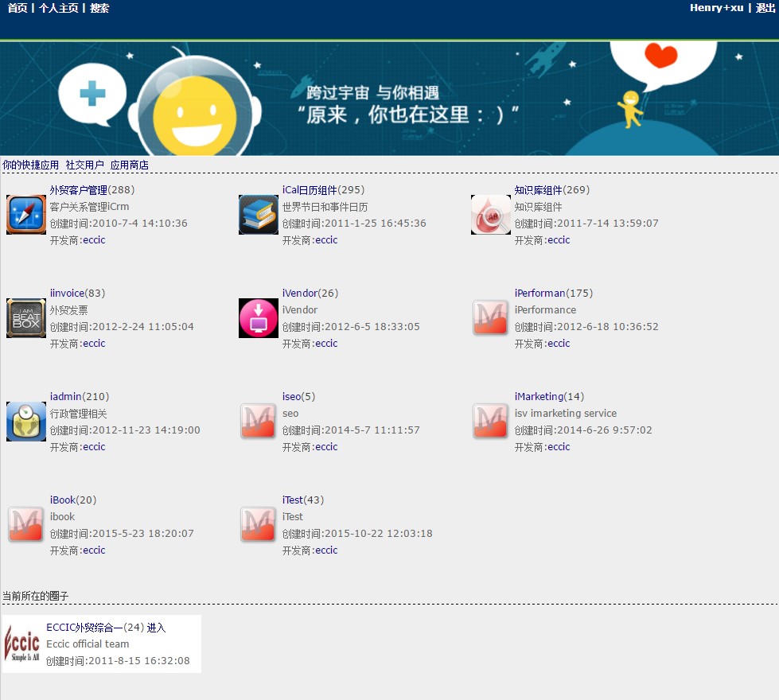Viewport: 779px width, 700px height.
Task: Click eccic developer link under iVendor
Action: pos(326,344)
